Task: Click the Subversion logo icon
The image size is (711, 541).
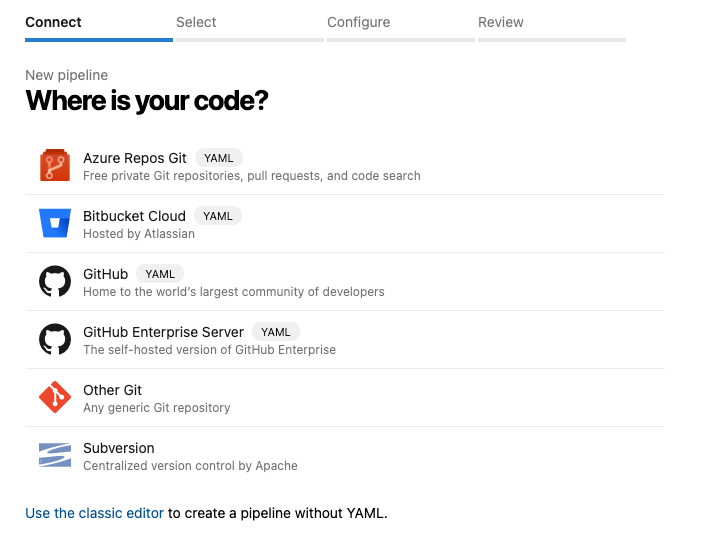Action: coord(55,455)
